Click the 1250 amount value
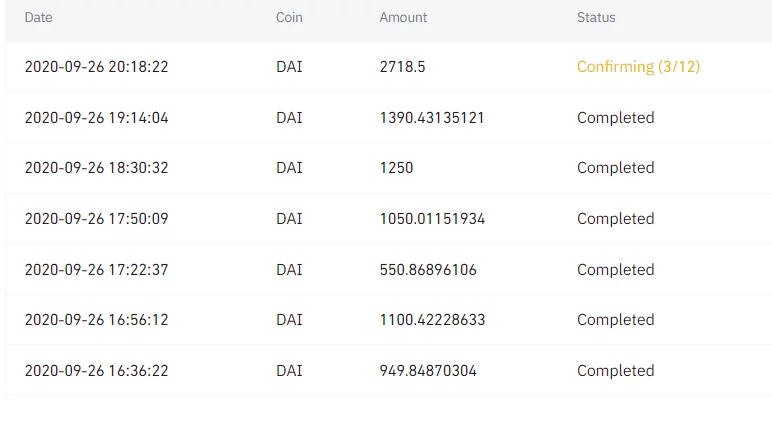772x445 pixels. pyautogui.click(x=396, y=168)
